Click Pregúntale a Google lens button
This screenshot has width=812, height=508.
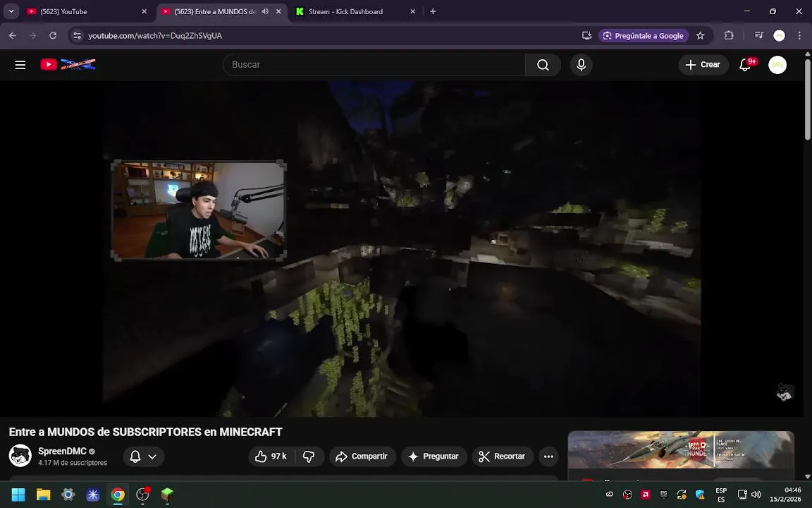click(644, 36)
